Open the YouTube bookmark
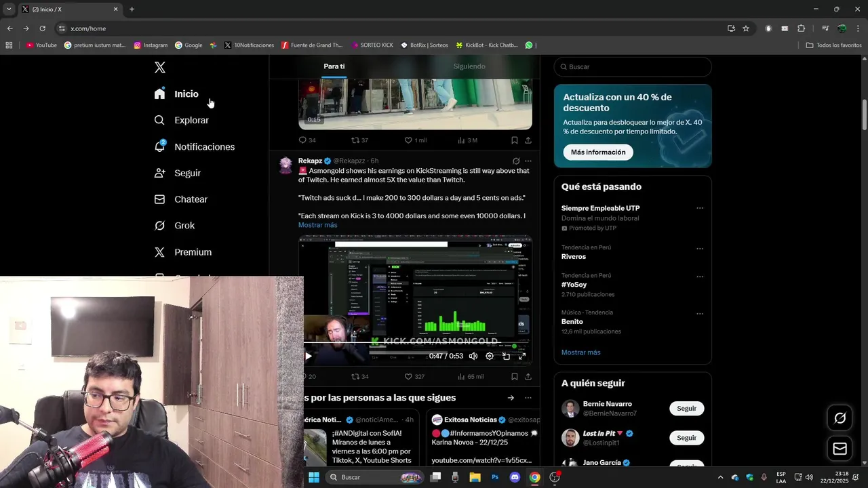The height and width of the screenshot is (488, 868). tap(41, 45)
